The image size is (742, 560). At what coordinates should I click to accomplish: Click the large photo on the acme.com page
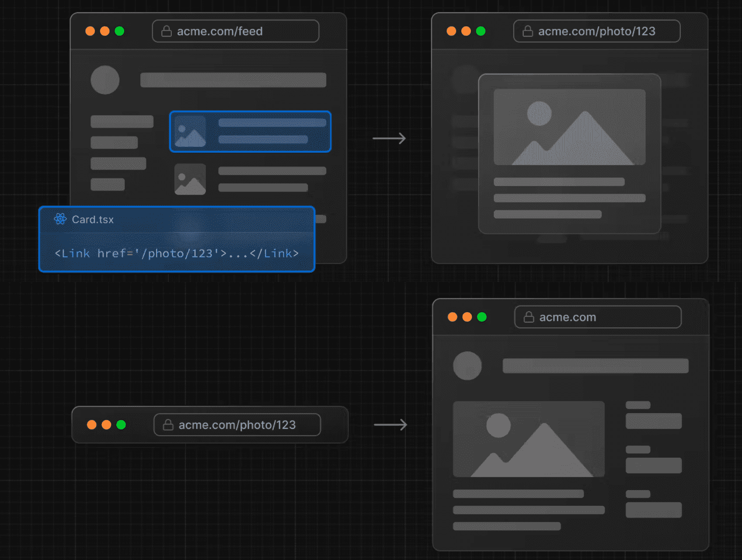(x=529, y=439)
